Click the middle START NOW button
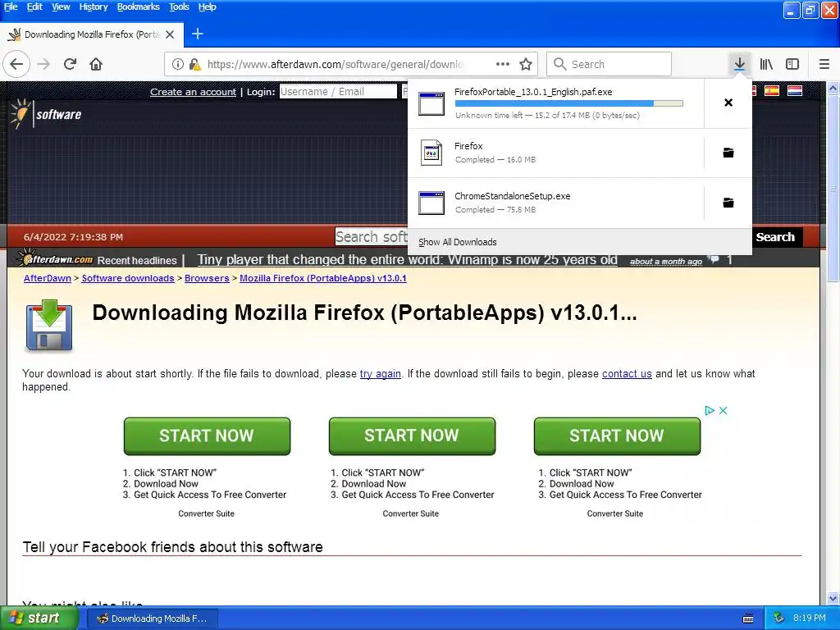This screenshot has height=630, width=840. 412,436
